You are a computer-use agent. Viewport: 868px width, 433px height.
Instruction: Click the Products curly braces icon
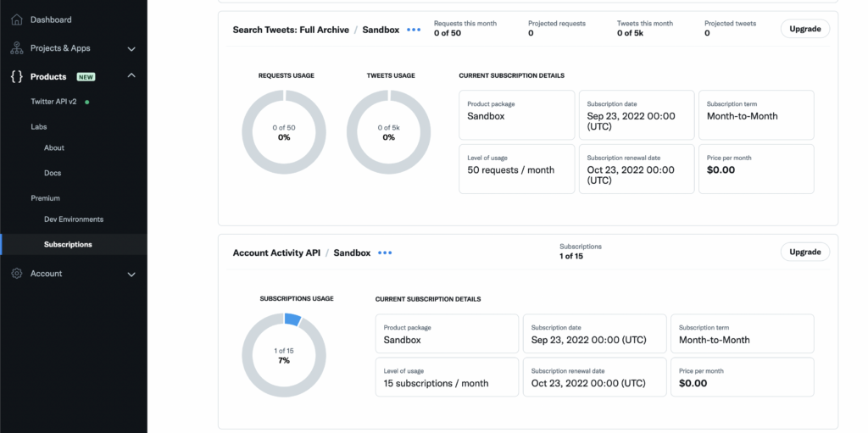point(17,76)
